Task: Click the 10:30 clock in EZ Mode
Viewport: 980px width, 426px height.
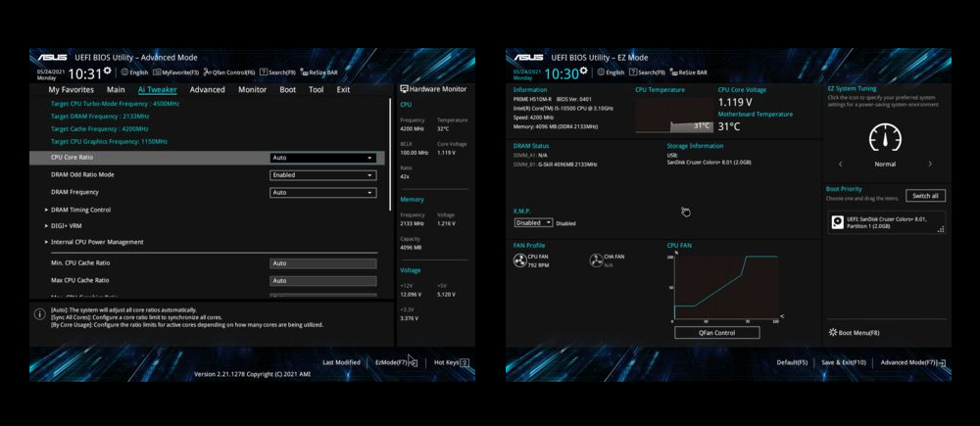Action: (x=562, y=74)
